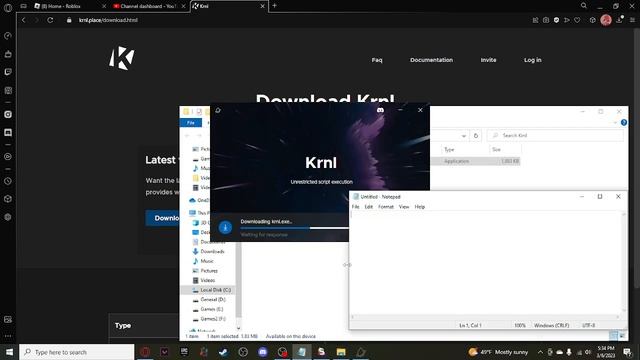The image size is (640, 360).
Task: Open a new browser tab
Action: coord(274,6)
